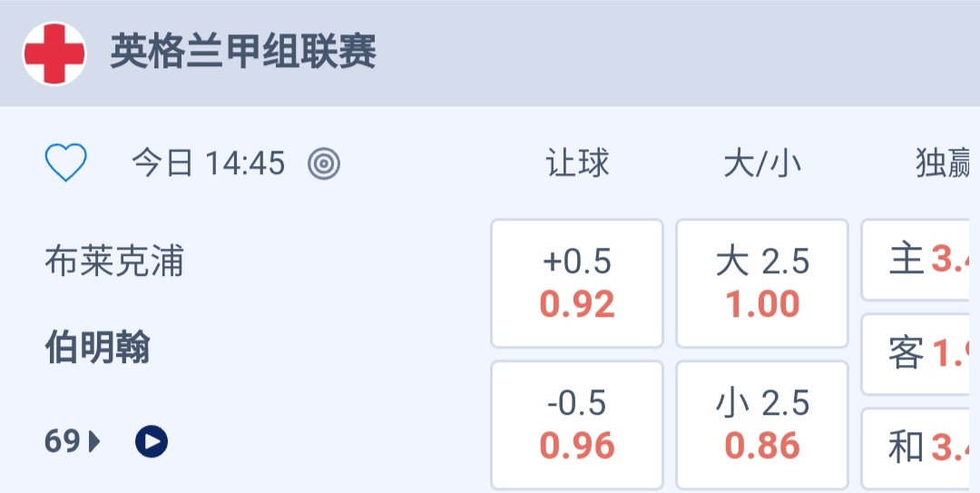Click the small triangle arrow after 69

click(95, 441)
